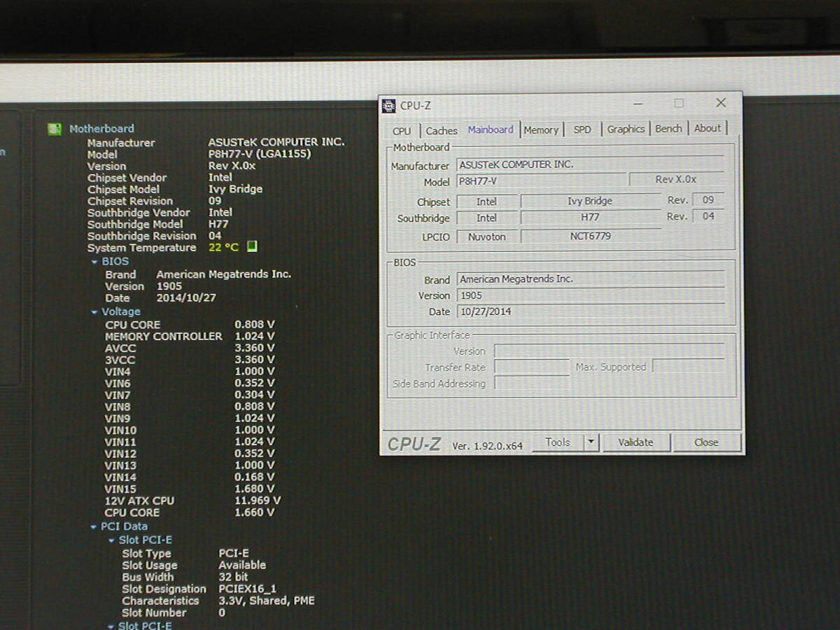This screenshot has height=630, width=840.
Task: Open the Graphics tab
Action: pos(626,129)
